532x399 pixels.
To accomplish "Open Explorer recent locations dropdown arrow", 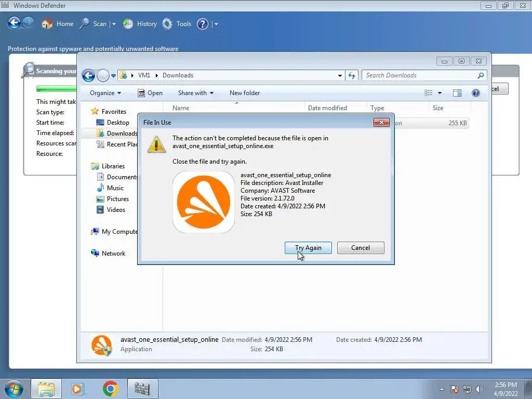I will click(x=113, y=76).
